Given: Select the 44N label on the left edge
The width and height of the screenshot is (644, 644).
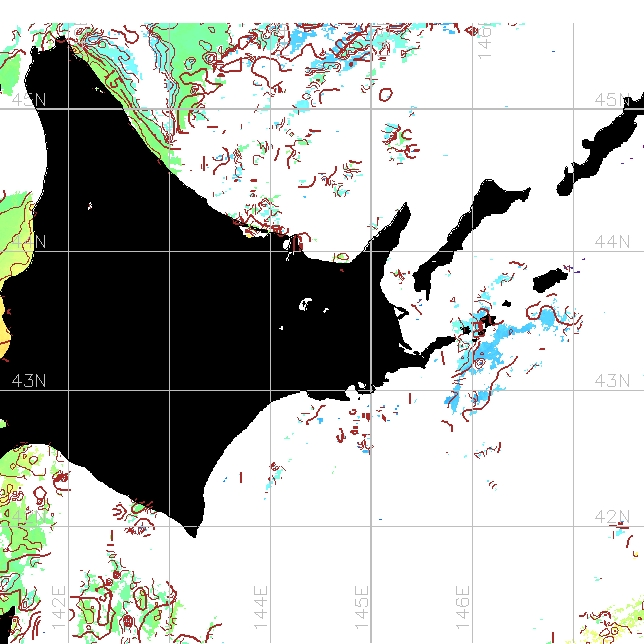Looking at the screenshot, I should pyautogui.click(x=29, y=242).
